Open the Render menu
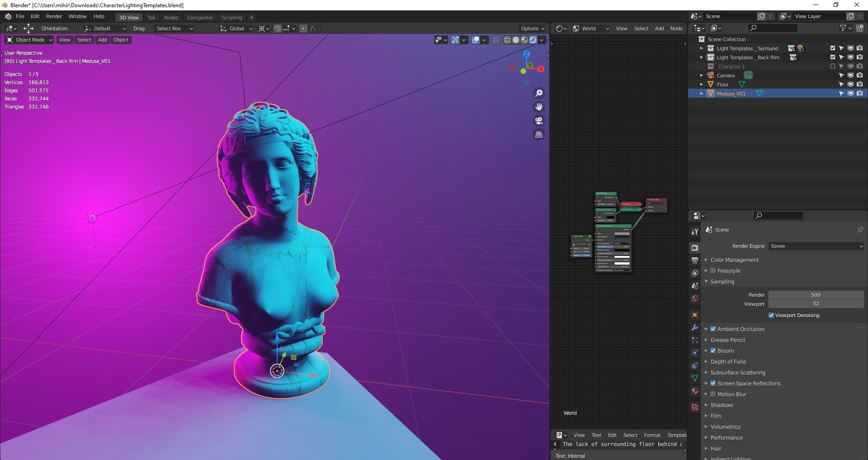 click(x=54, y=16)
